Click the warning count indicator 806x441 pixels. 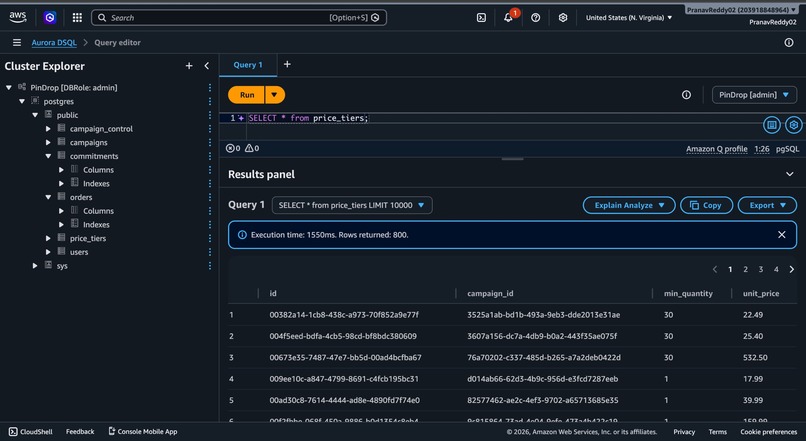[252, 148]
